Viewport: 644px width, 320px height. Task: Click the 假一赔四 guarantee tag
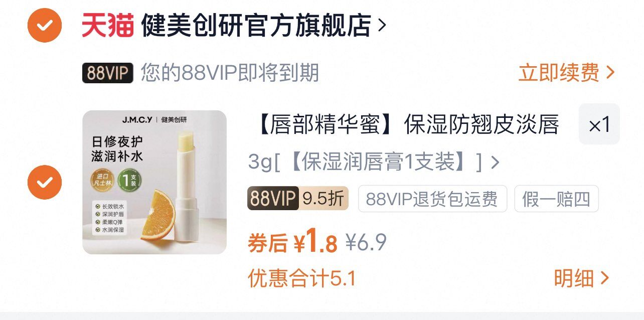coord(557,199)
